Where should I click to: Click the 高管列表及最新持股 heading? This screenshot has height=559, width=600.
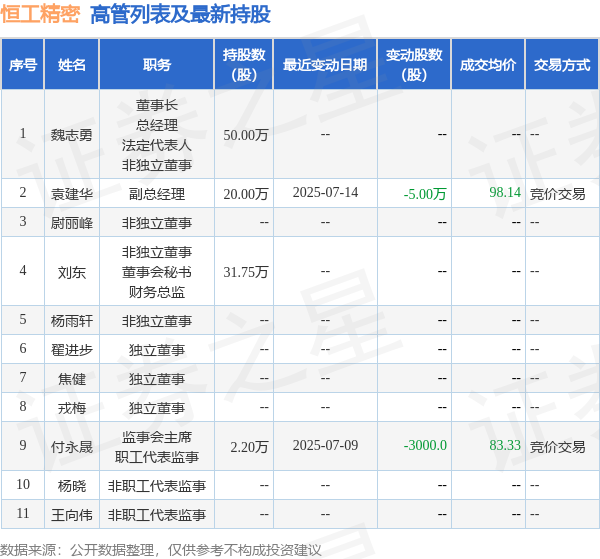(x=180, y=14)
